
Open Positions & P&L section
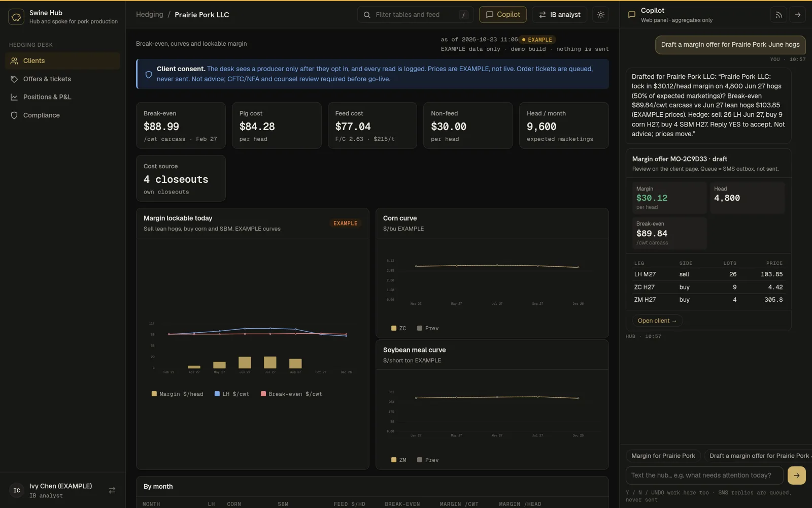(62, 97)
